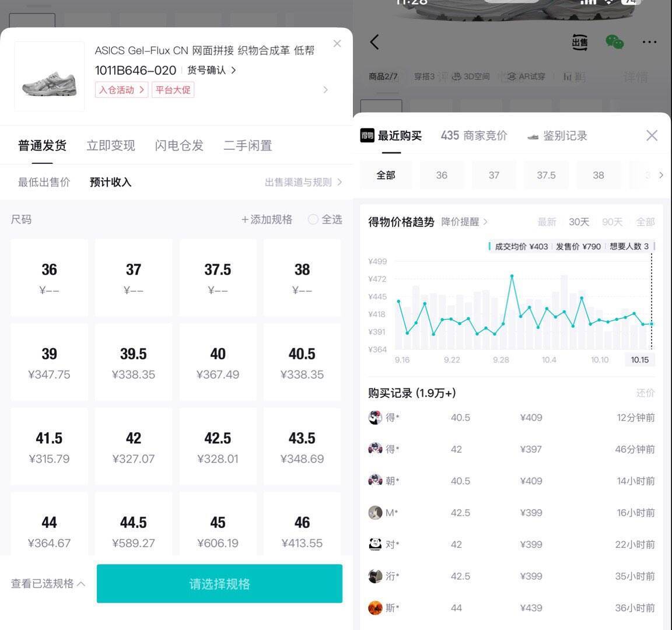The width and height of the screenshot is (672, 630).
Task: Open 入仓活动 tag
Action: 121,90
